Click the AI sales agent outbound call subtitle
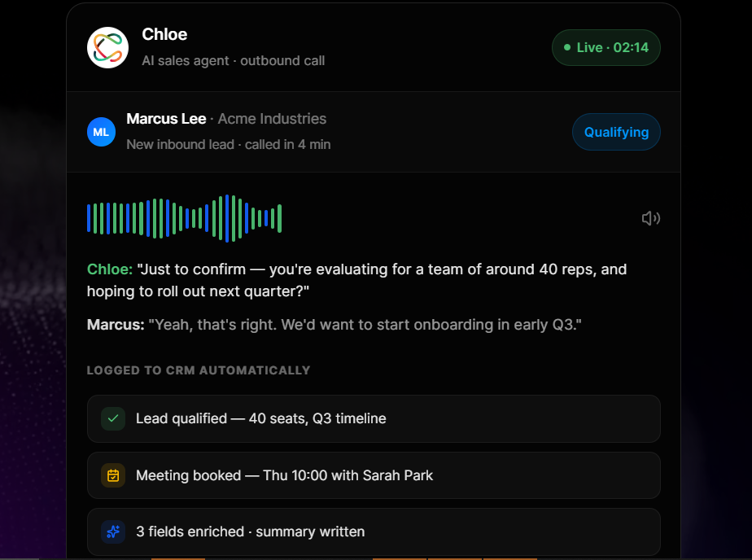 234,60
